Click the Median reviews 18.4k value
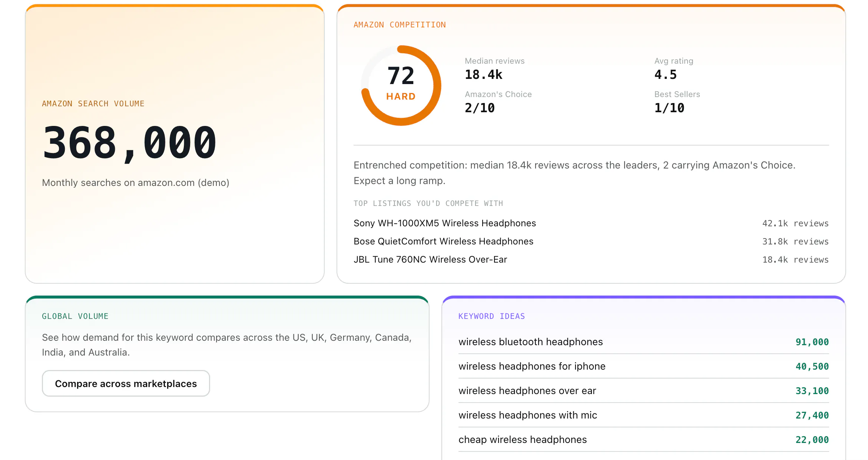Image resolution: width=868 pixels, height=460 pixels. 483,75
